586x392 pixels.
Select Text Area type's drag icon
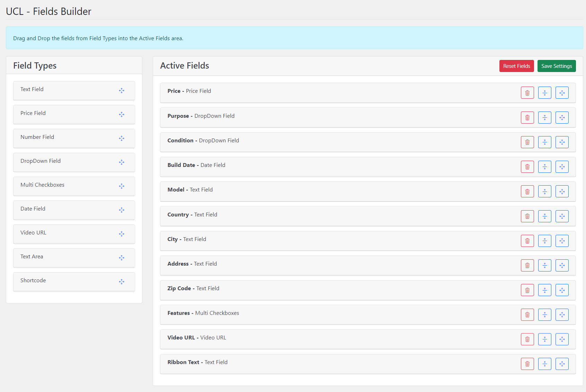click(x=122, y=258)
